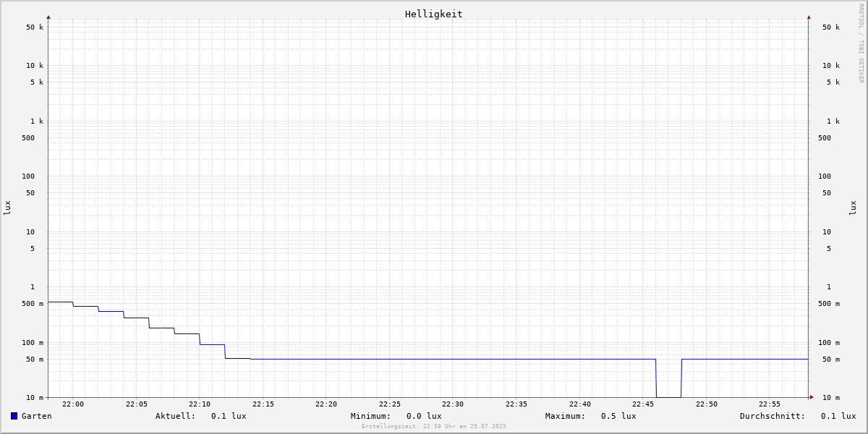Click the right vertical lux axis title
Image resolution: width=868 pixels, height=434 pixels.
(x=853, y=208)
